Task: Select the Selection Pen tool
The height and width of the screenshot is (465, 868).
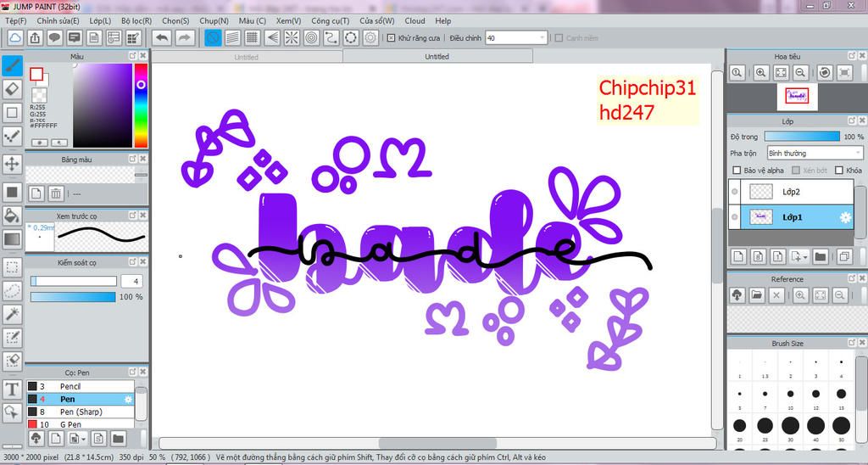Action: (12, 338)
